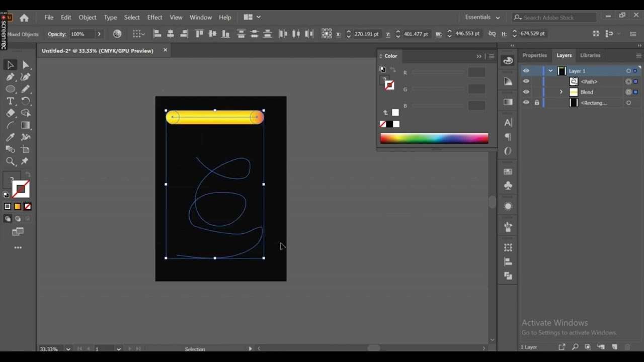Click the color spectrum bar
This screenshot has height=362, width=644.
click(434, 138)
